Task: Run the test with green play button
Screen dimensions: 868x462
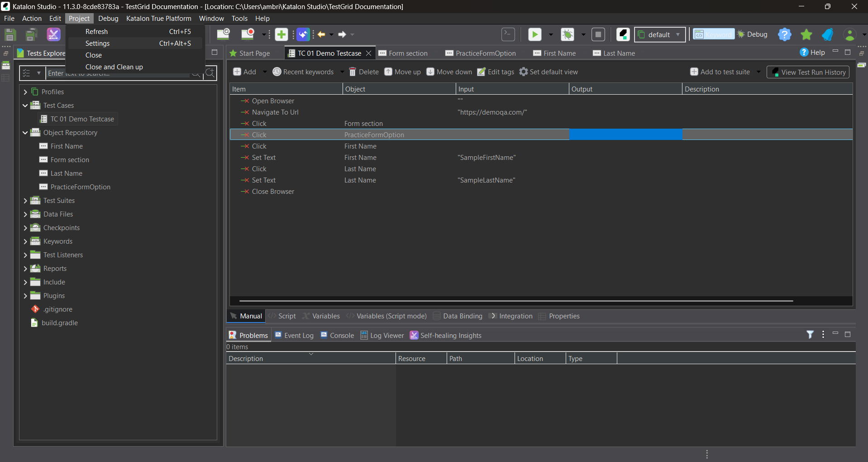Action: [x=534, y=34]
